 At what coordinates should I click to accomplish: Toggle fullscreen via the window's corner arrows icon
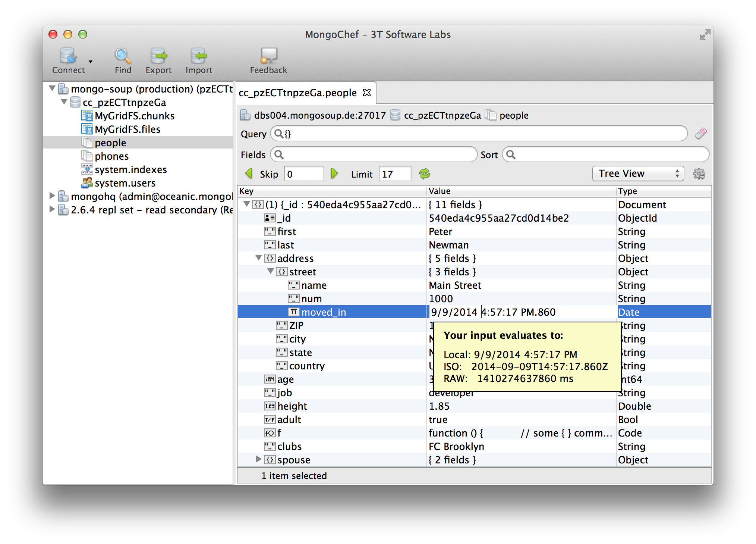705,35
